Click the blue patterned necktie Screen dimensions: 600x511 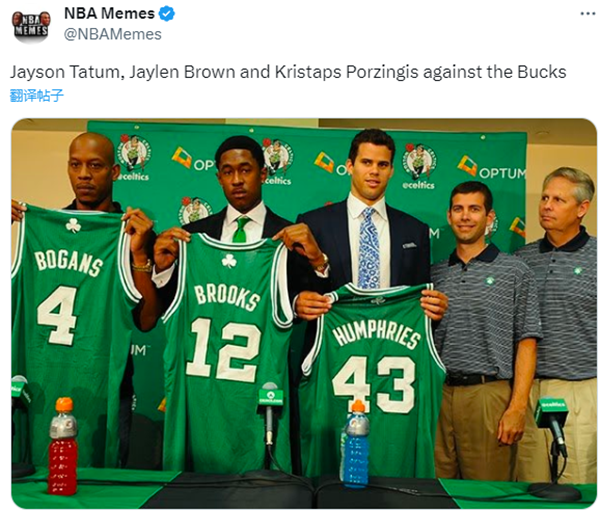[x=368, y=248]
